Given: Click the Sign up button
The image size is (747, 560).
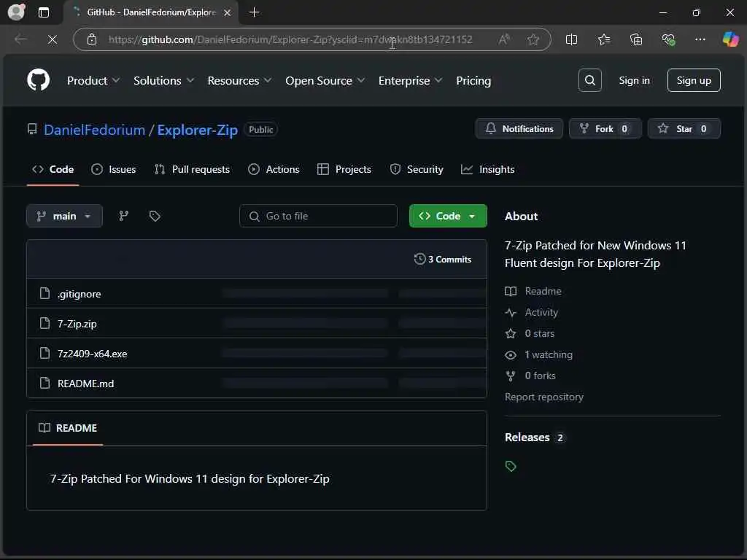Looking at the screenshot, I should pyautogui.click(x=694, y=80).
